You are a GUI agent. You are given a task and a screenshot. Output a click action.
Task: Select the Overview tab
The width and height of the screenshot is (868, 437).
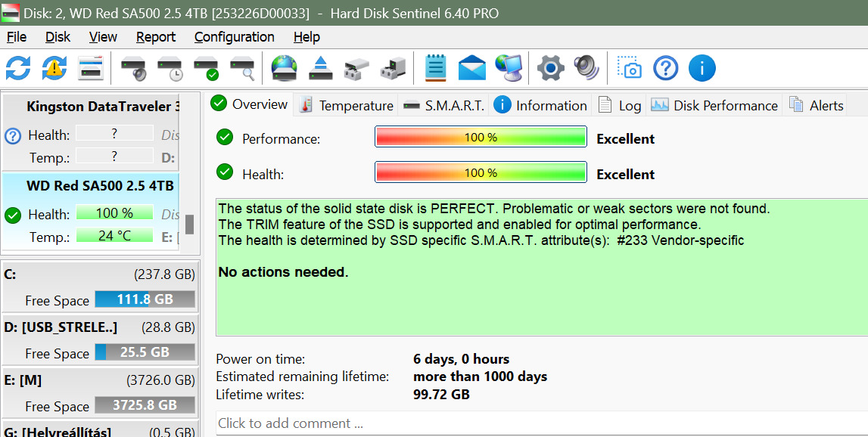pyautogui.click(x=250, y=104)
